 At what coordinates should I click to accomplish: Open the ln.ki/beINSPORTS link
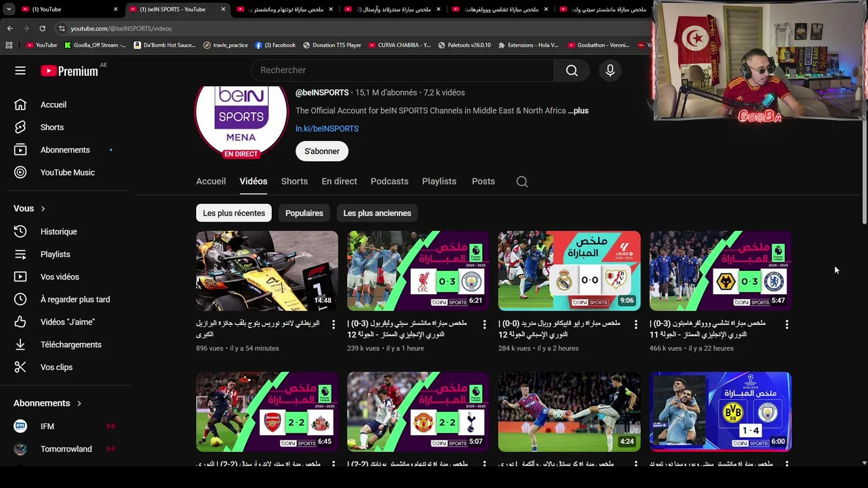click(327, 129)
